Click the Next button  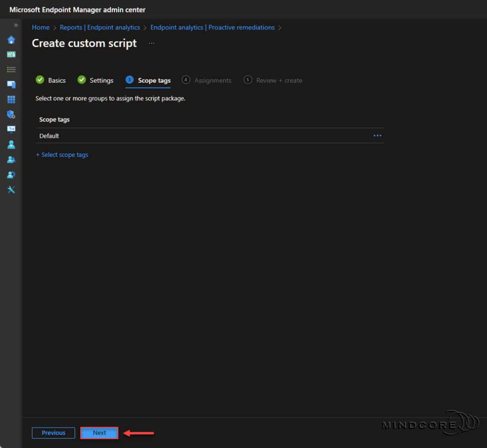coord(99,433)
